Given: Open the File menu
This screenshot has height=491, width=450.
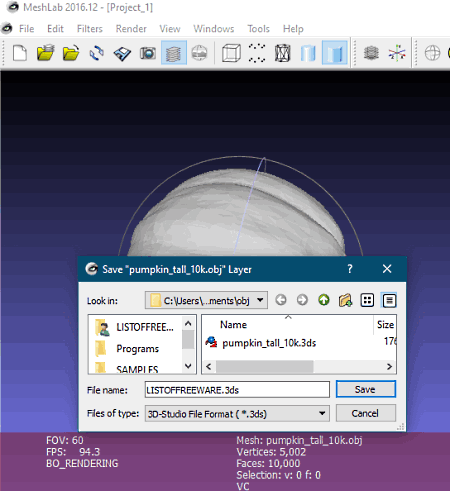Looking at the screenshot, I should click(x=26, y=29).
